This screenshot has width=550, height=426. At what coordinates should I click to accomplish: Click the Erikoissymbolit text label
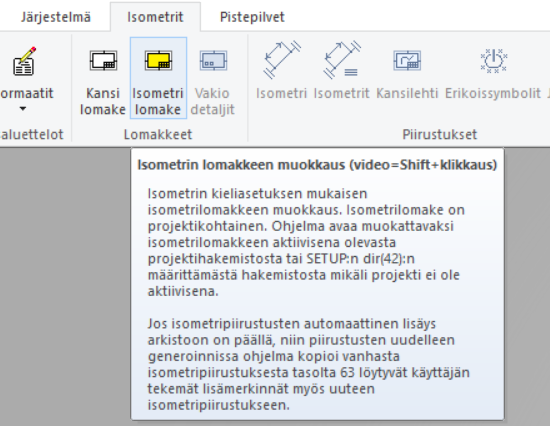point(493,94)
